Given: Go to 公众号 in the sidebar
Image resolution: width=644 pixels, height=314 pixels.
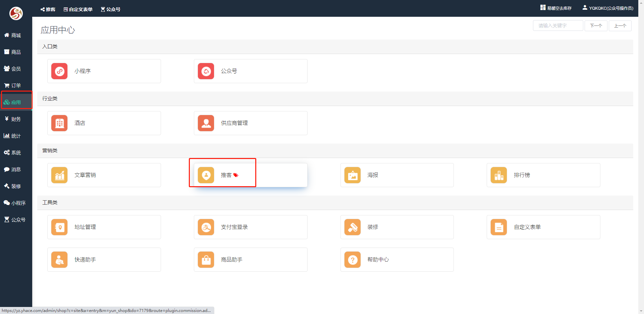Looking at the screenshot, I should (16, 220).
